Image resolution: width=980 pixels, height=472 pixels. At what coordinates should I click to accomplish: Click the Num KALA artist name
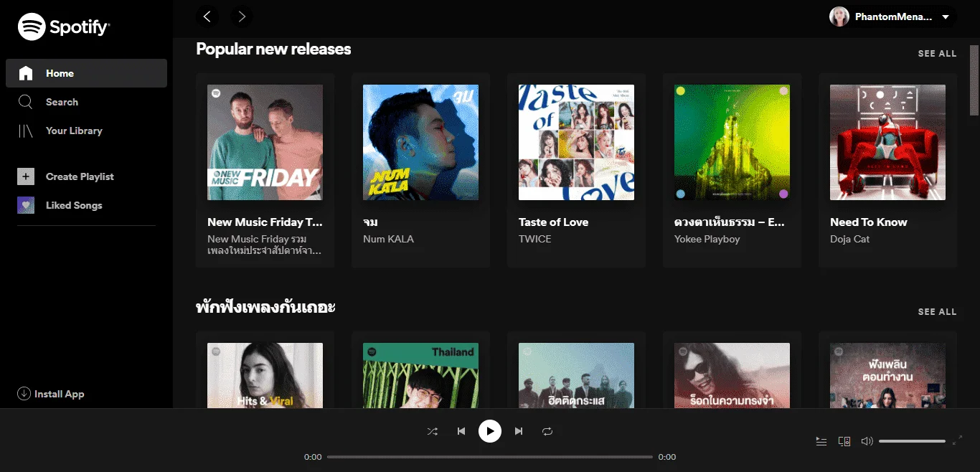click(x=388, y=239)
